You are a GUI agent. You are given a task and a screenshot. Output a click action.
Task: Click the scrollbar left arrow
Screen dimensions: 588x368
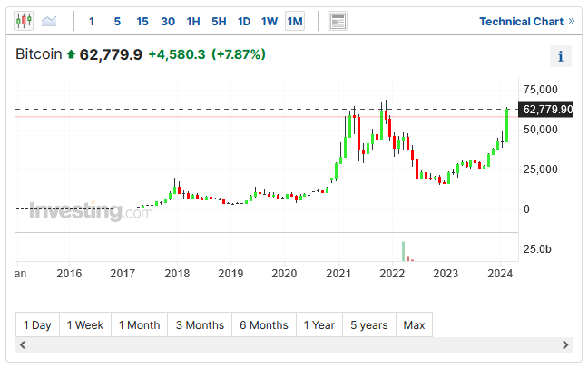click(23, 344)
